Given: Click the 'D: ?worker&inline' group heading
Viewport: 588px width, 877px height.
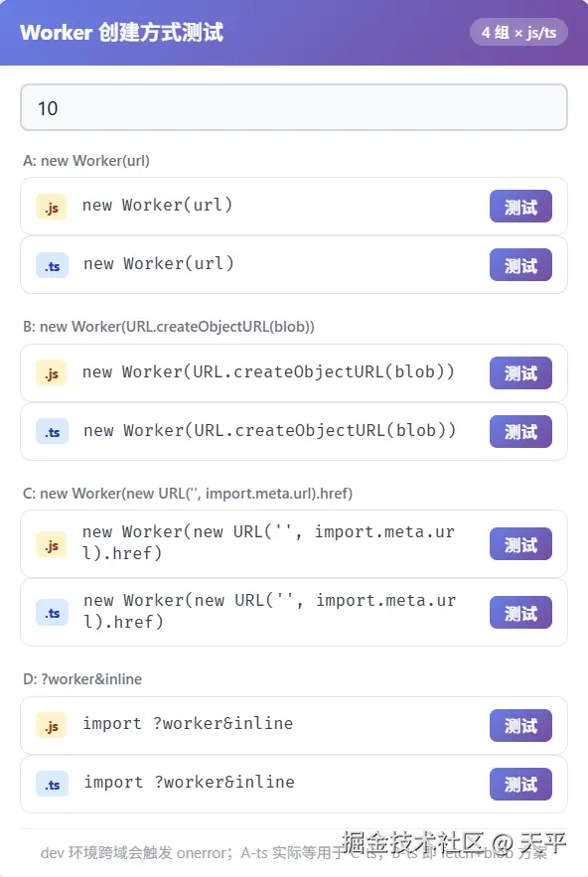Looking at the screenshot, I should [82, 679].
